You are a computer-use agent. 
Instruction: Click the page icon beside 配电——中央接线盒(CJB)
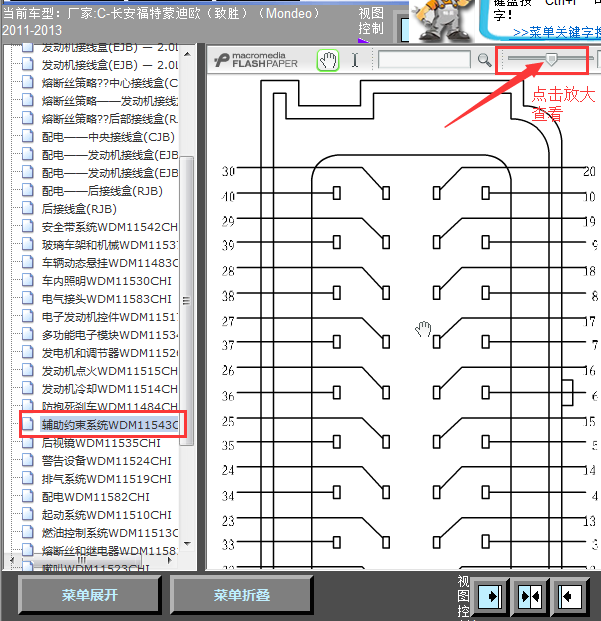pyautogui.click(x=28, y=136)
